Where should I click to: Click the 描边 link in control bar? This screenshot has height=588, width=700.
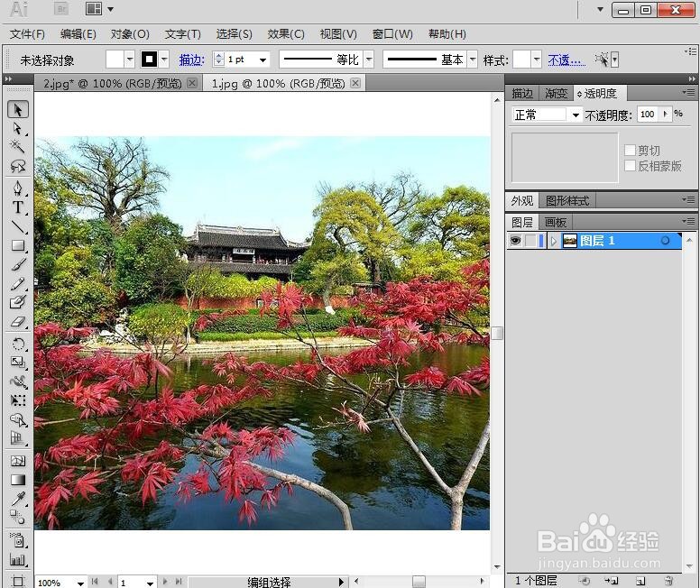(x=191, y=60)
